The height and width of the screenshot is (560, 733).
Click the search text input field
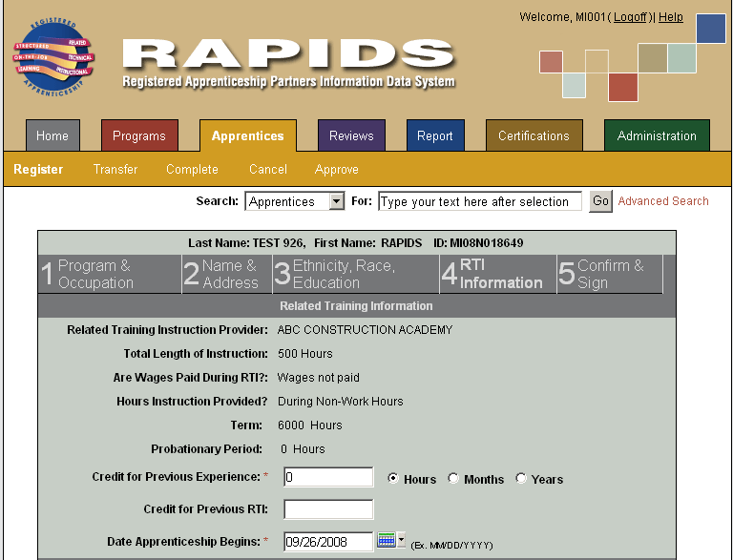point(480,201)
